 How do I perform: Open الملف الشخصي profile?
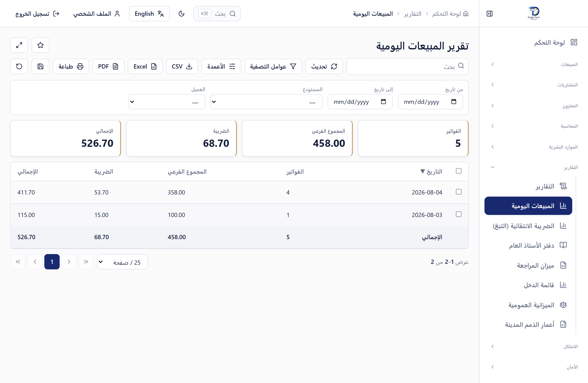97,14
